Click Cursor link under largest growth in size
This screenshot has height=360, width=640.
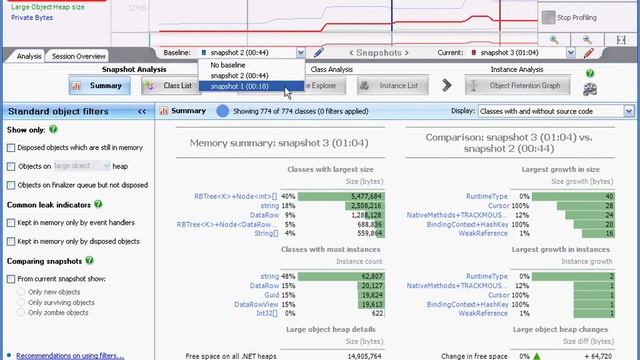pos(498,206)
